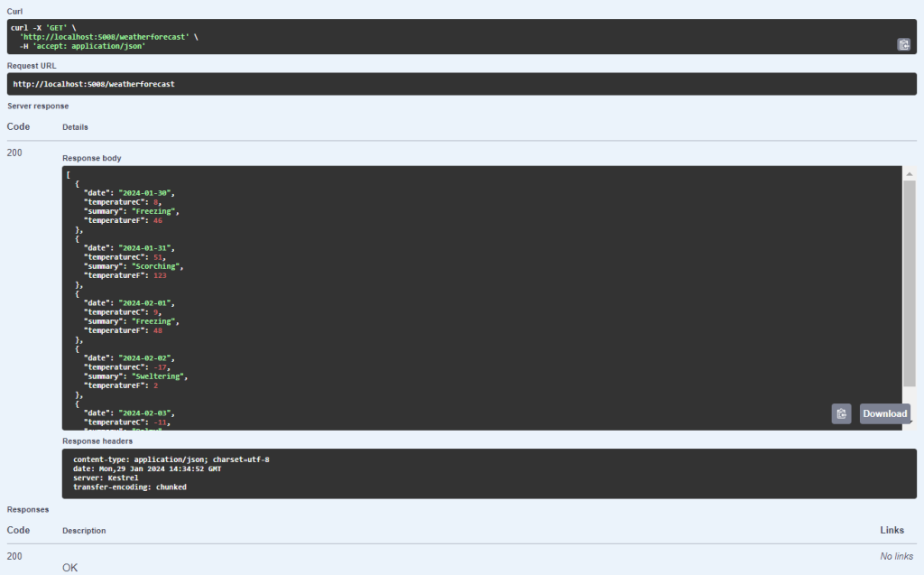Screen dimensions: 924x575
Task: Click the Response headers label
Action: pos(97,441)
